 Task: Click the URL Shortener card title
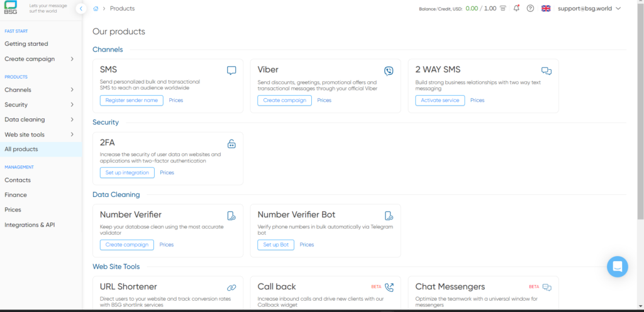[x=128, y=287]
